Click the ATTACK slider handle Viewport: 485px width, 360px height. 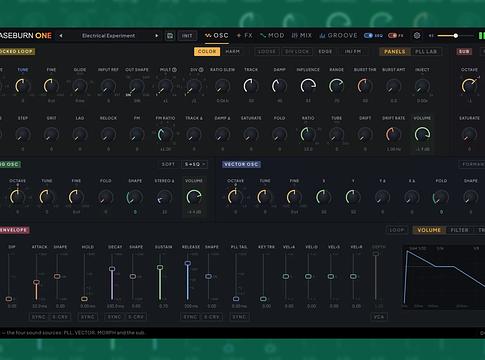tap(36, 282)
